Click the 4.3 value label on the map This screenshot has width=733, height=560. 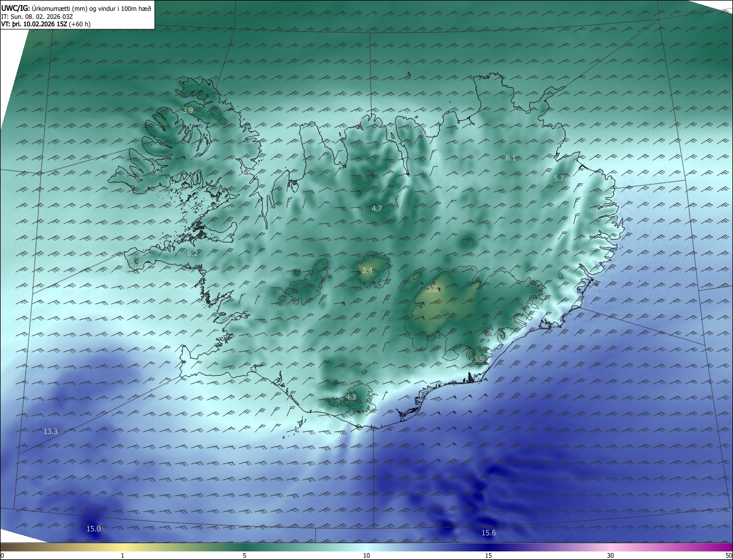coord(351,397)
